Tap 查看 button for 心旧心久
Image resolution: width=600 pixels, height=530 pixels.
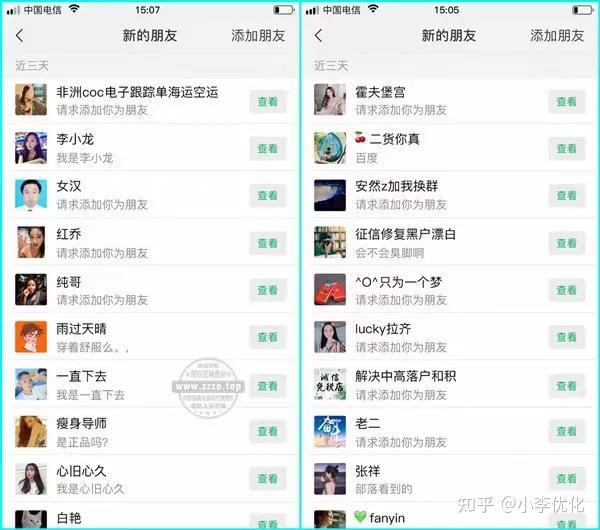[268, 478]
